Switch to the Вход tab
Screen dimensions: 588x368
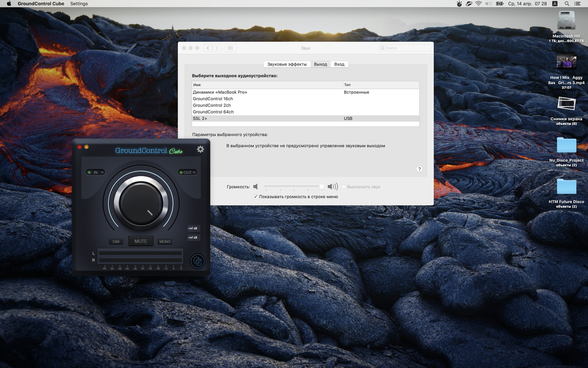tap(339, 64)
